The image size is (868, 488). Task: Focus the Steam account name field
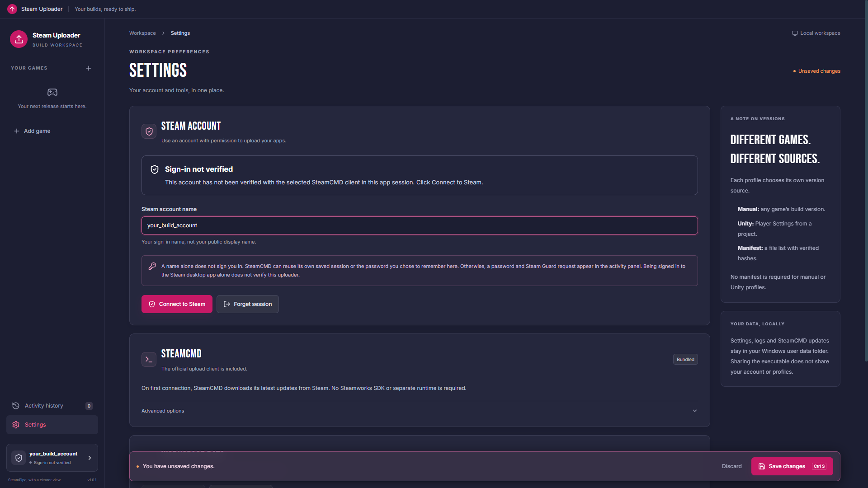(420, 225)
